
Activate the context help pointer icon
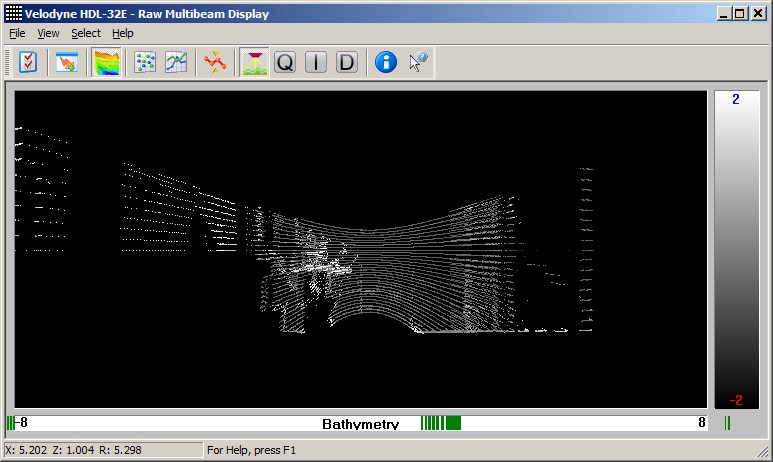point(417,63)
